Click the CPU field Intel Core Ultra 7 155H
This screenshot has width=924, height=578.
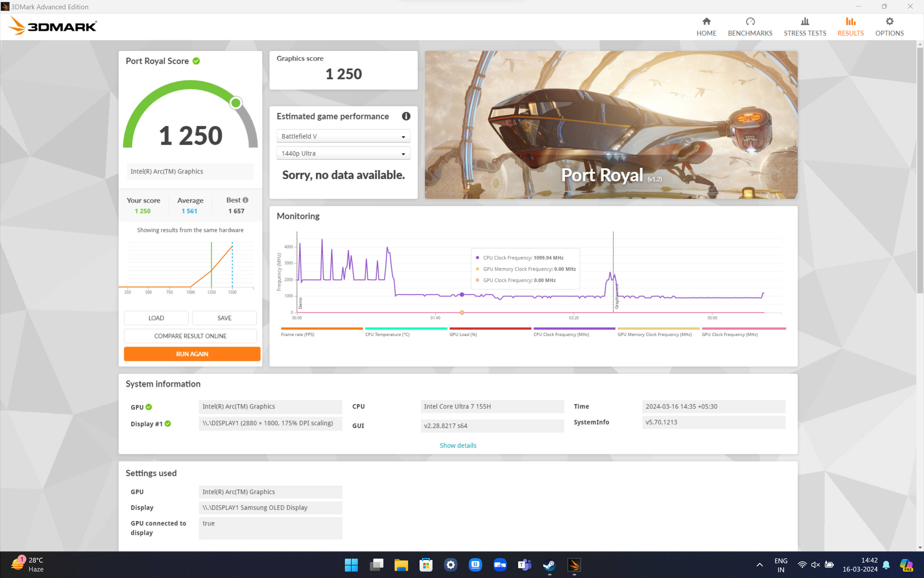[x=492, y=406]
